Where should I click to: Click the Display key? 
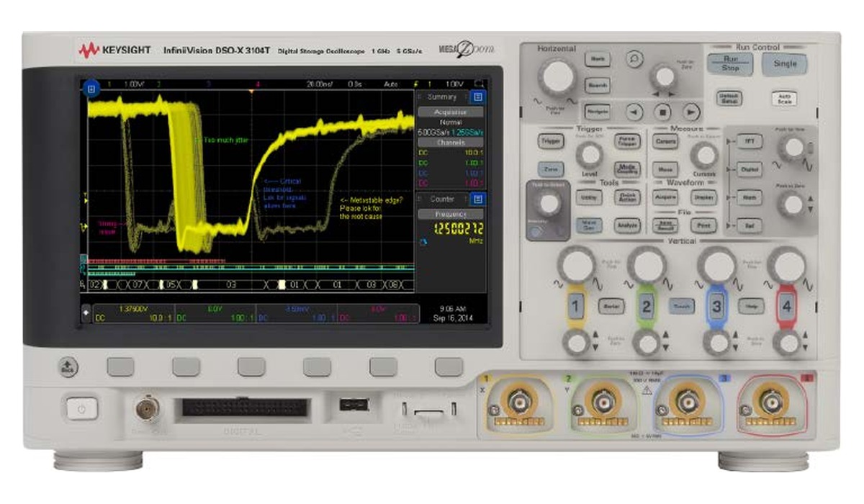(703, 197)
